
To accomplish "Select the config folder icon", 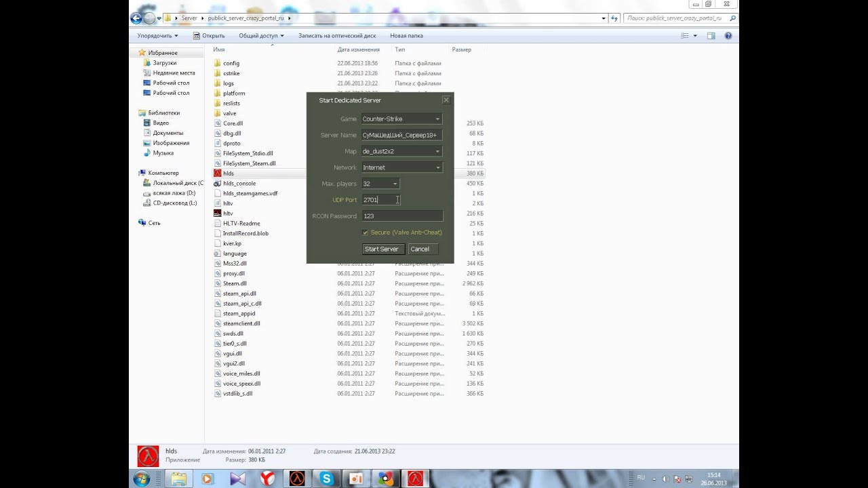I will (x=218, y=63).
